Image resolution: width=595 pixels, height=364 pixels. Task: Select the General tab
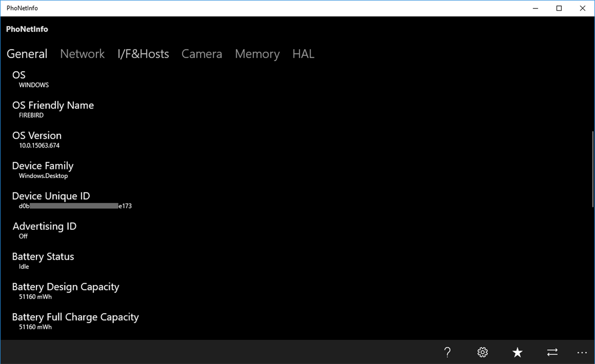pyautogui.click(x=27, y=54)
